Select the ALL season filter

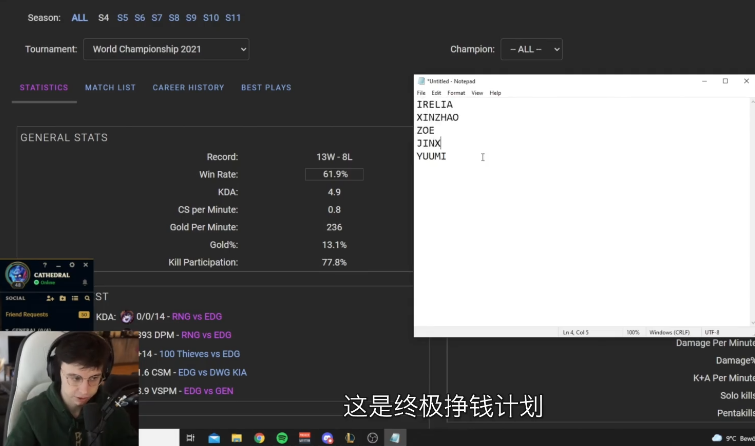point(79,18)
